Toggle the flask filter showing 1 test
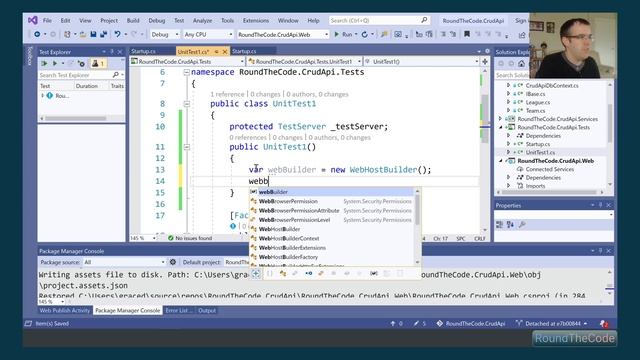This screenshot has height=360, width=640. pos(98,63)
